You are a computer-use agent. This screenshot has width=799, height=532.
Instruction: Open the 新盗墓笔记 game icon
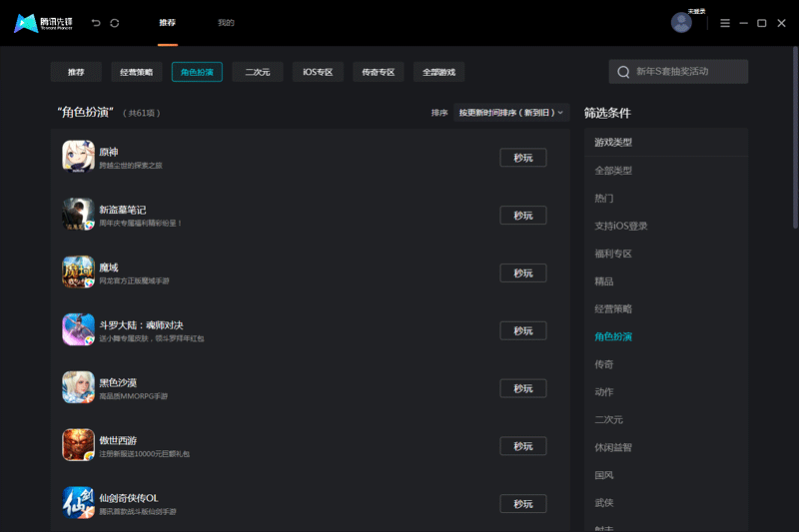coord(79,215)
